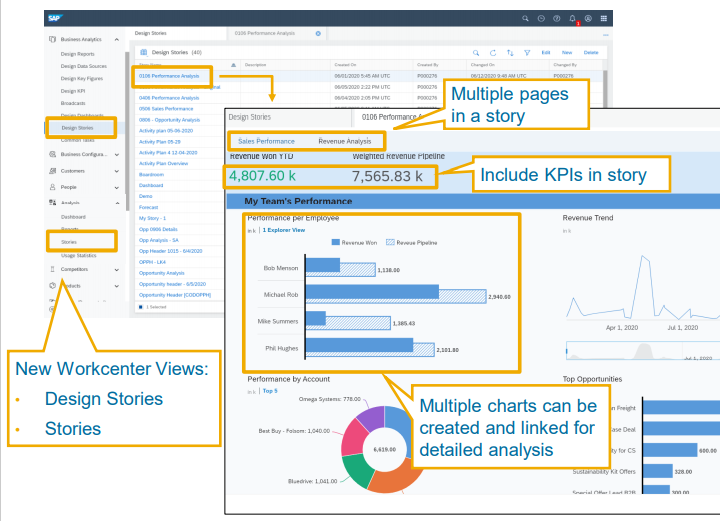Open the 0506 Sales Performance link
Viewport: 720px width, 521px height.
pos(166,109)
